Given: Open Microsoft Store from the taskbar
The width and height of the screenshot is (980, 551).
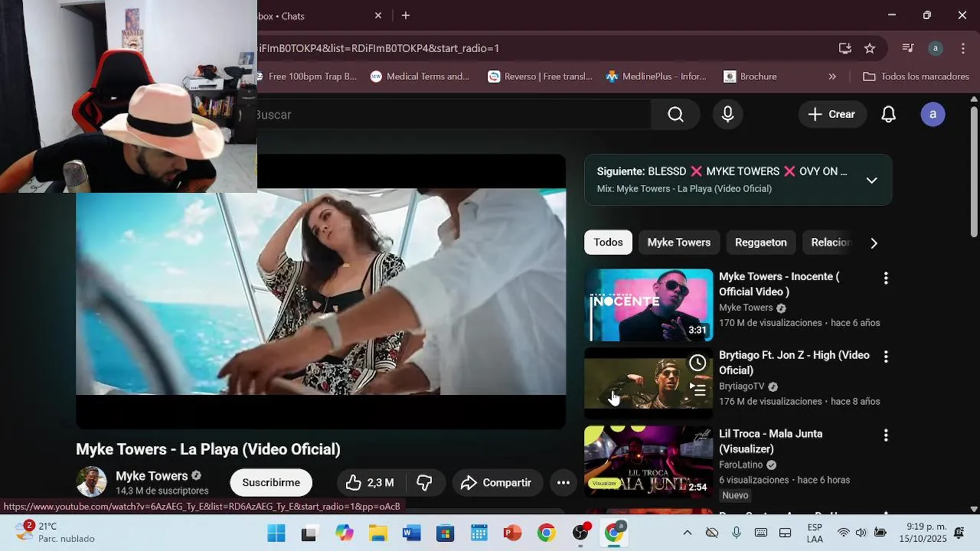Looking at the screenshot, I should [x=445, y=533].
